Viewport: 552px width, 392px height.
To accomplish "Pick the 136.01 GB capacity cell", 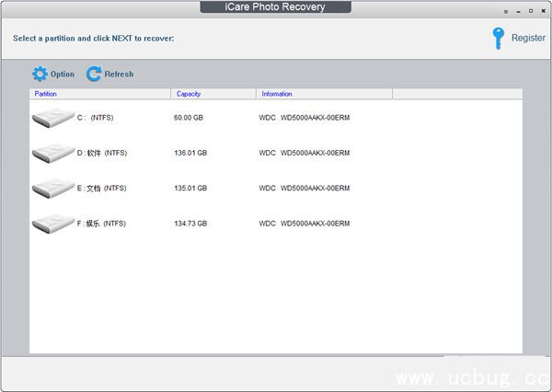I will click(x=190, y=153).
